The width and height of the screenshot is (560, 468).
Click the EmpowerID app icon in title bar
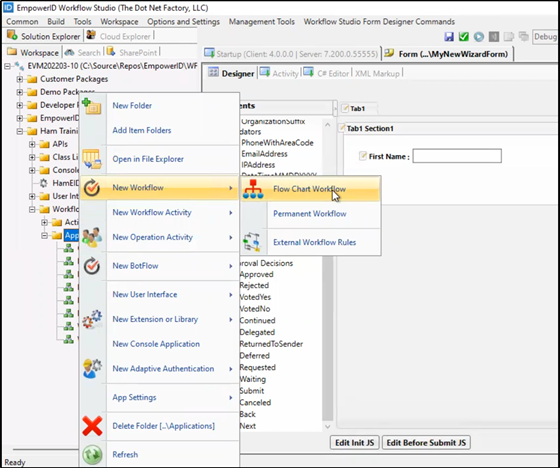(8, 8)
